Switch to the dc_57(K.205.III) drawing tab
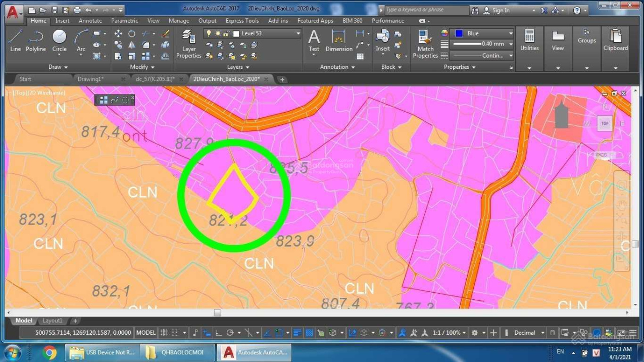The width and height of the screenshot is (644, 362). [155, 79]
